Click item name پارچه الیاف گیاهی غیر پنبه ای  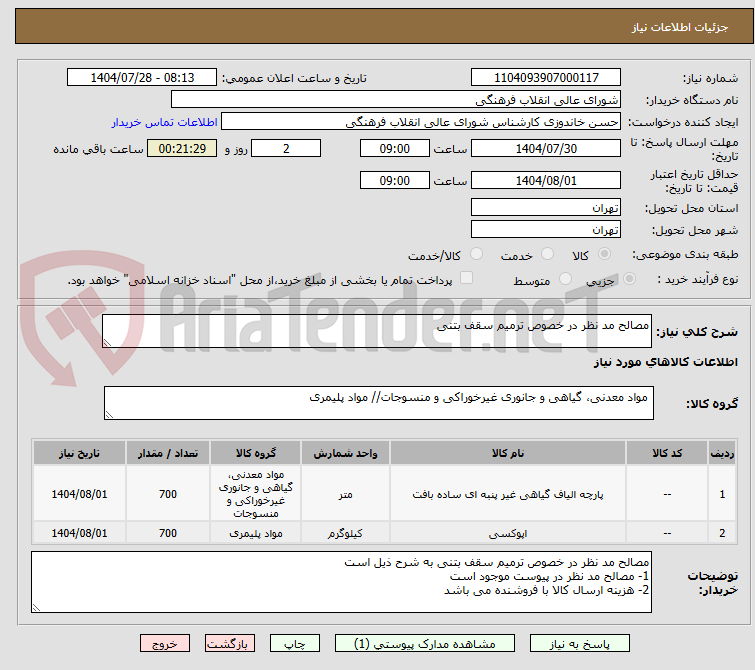pos(508,494)
